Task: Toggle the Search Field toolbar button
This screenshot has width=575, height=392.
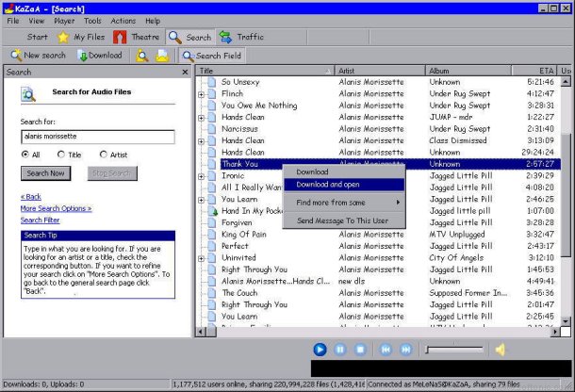Action: [x=212, y=56]
